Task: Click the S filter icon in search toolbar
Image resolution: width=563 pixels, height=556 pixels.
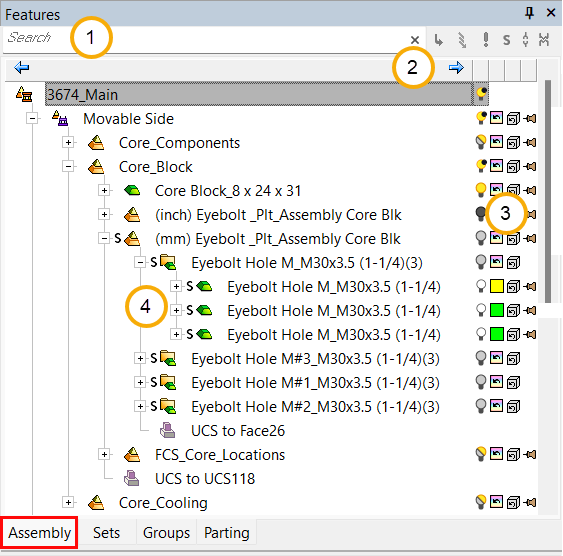Action: coord(506,40)
